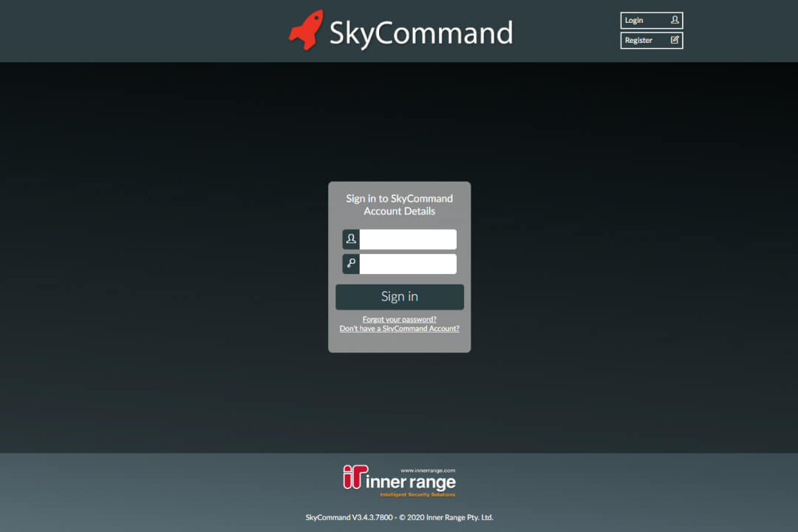Image resolution: width=798 pixels, height=532 pixels.
Task: Focus the username input field
Action: [x=408, y=239]
